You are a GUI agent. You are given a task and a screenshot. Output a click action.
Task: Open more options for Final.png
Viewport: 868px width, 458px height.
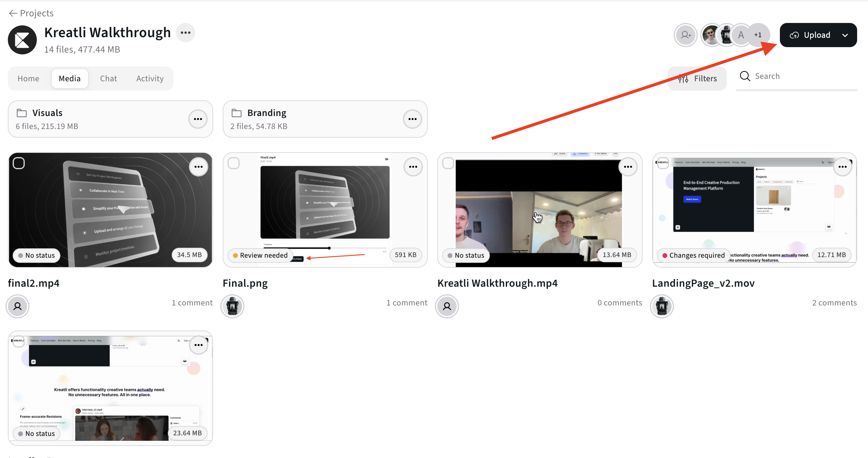pyautogui.click(x=413, y=167)
